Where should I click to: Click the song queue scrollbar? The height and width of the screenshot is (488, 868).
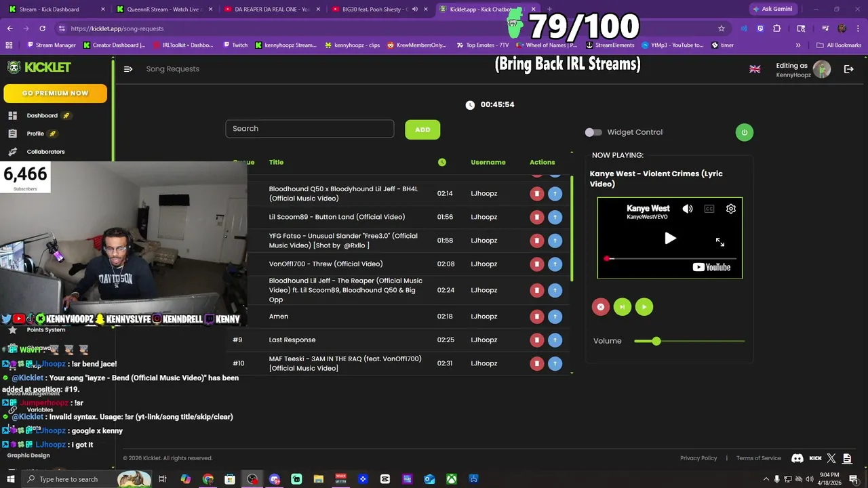[x=572, y=229]
